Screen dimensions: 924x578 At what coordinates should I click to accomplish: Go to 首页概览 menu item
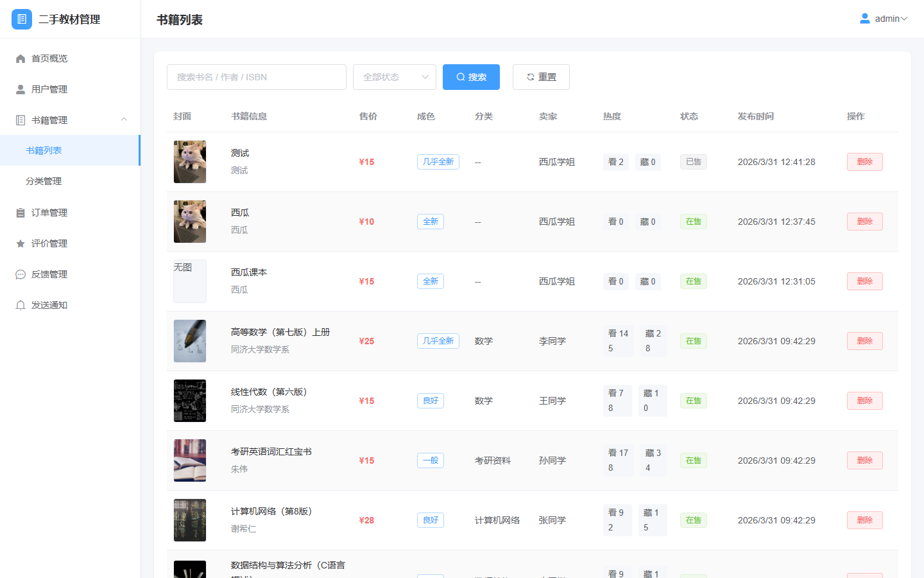point(70,58)
